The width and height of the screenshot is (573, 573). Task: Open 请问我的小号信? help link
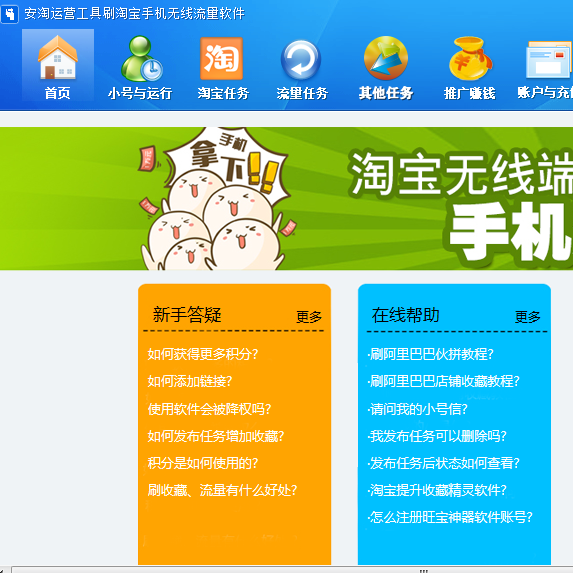point(417,409)
